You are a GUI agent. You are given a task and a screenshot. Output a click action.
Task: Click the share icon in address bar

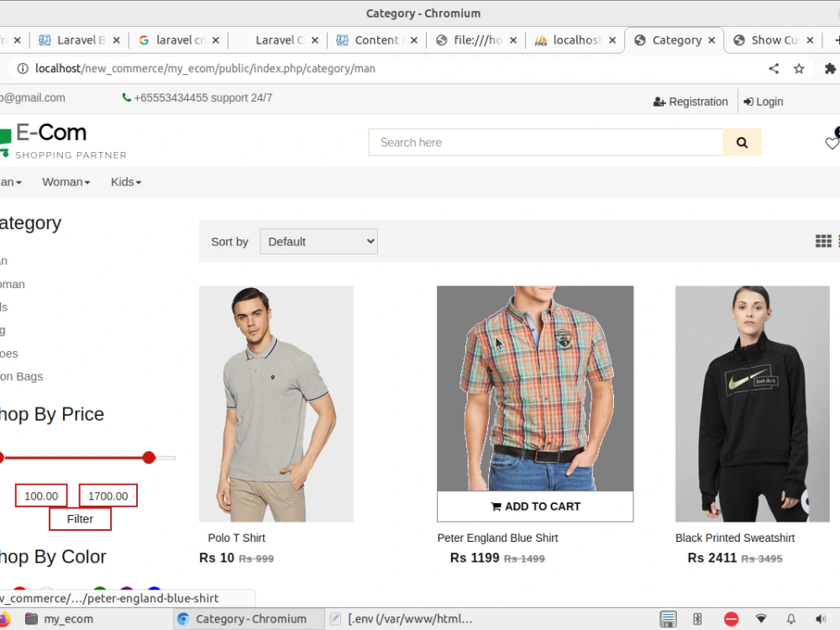pos(774,69)
